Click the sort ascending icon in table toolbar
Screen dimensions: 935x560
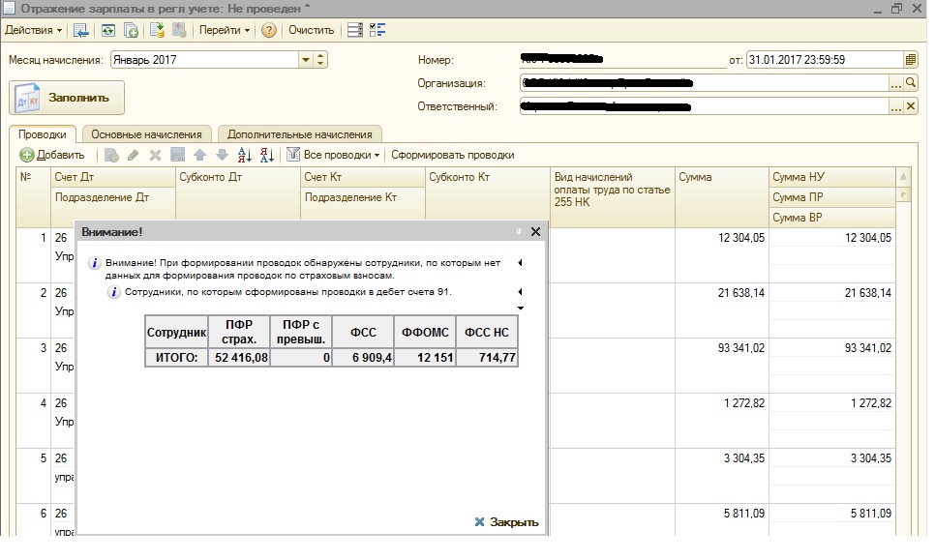[245, 155]
